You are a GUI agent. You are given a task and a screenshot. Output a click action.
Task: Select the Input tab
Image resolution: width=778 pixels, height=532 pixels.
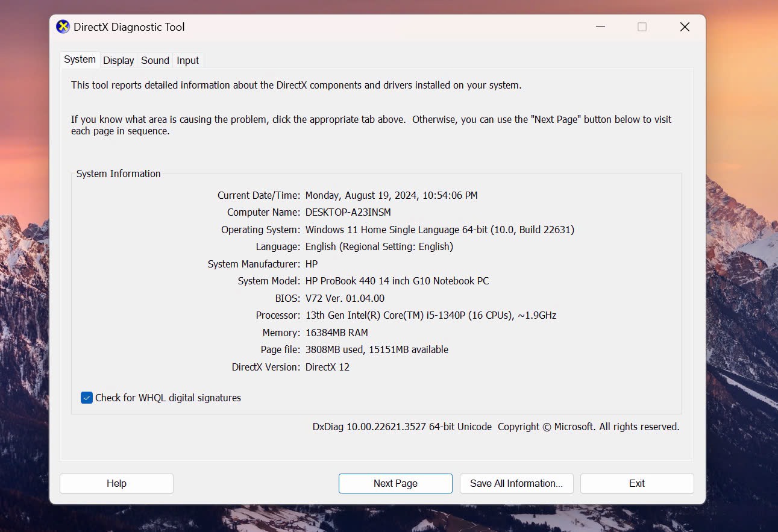click(187, 60)
